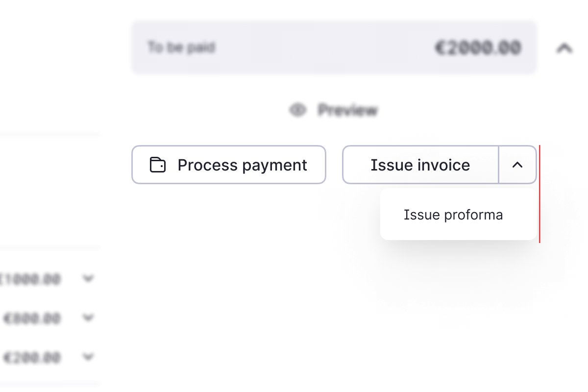Click the To be paid summary box
The image size is (588, 392).
(334, 48)
